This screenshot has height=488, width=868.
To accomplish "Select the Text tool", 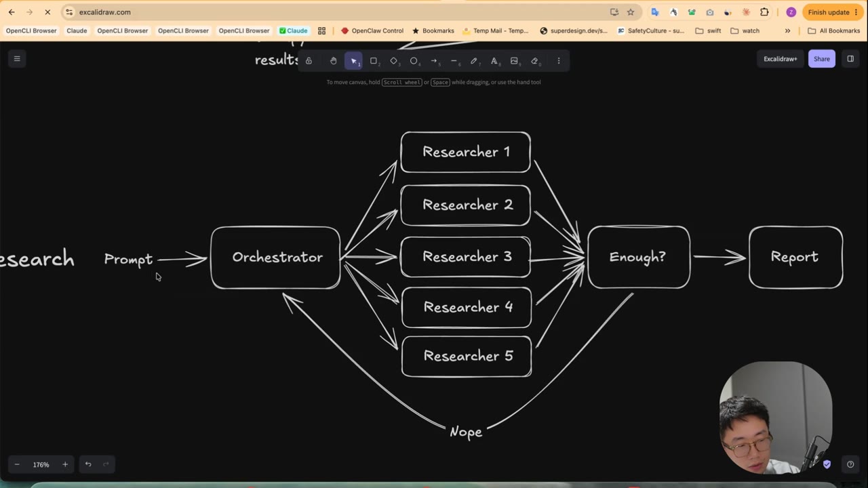I will tap(494, 61).
